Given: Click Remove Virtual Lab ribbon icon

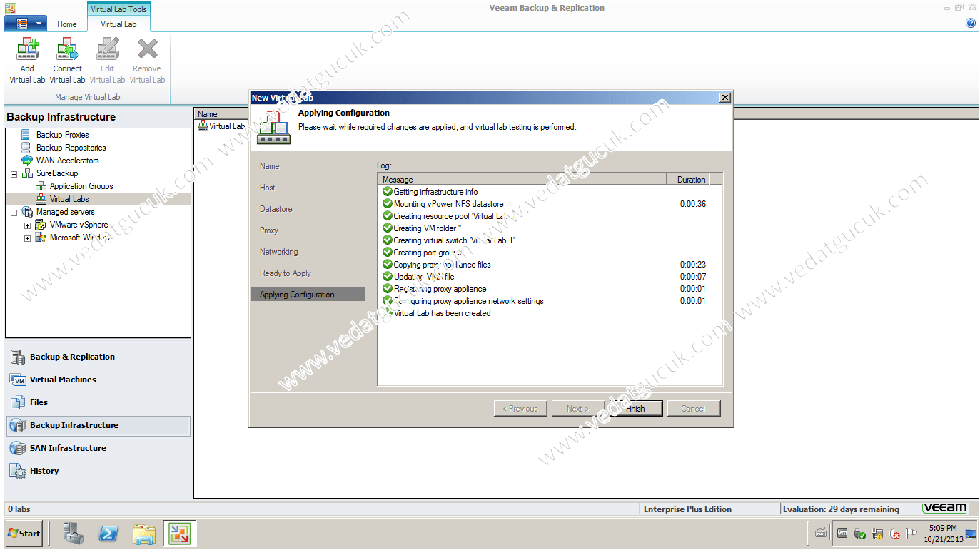Looking at the screenshot, I should click(x=147, y=61).
